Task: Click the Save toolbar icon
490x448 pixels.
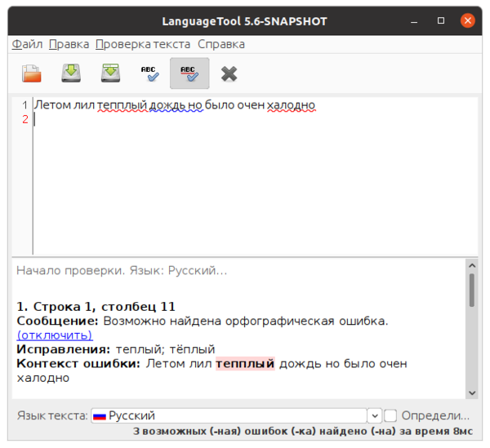Action: click(71, 73)
